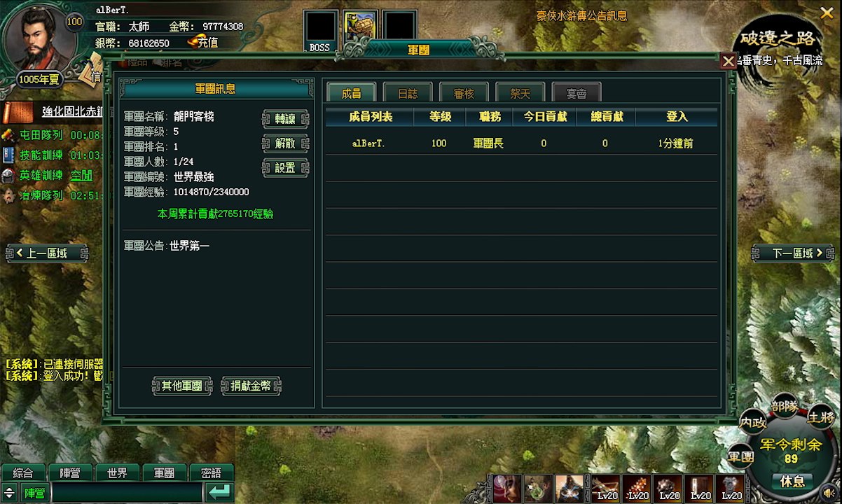Image resolution: width=842 pixels, height=504 pixels.
Task: Expand the chat window size arrows
Action: 9,492
